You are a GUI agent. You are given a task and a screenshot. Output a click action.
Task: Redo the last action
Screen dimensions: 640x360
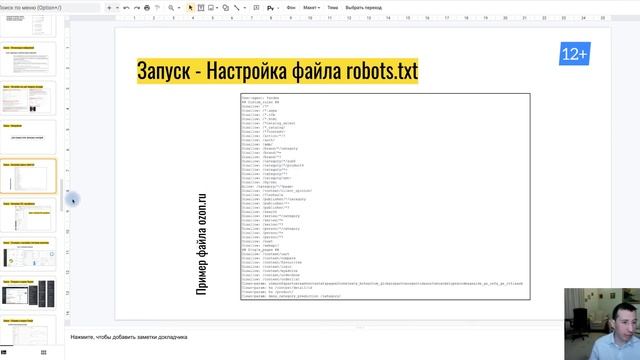(x=137, y=8)
